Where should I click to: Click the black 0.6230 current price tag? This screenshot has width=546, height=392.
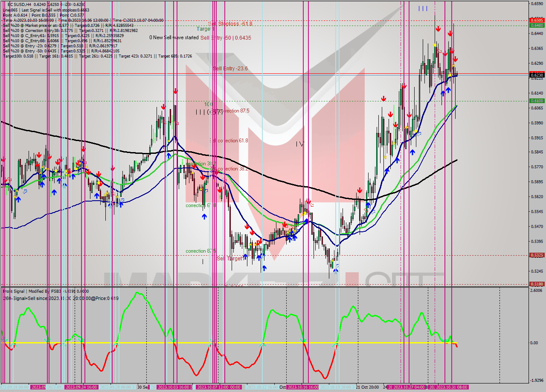click(x=536, y=75)
